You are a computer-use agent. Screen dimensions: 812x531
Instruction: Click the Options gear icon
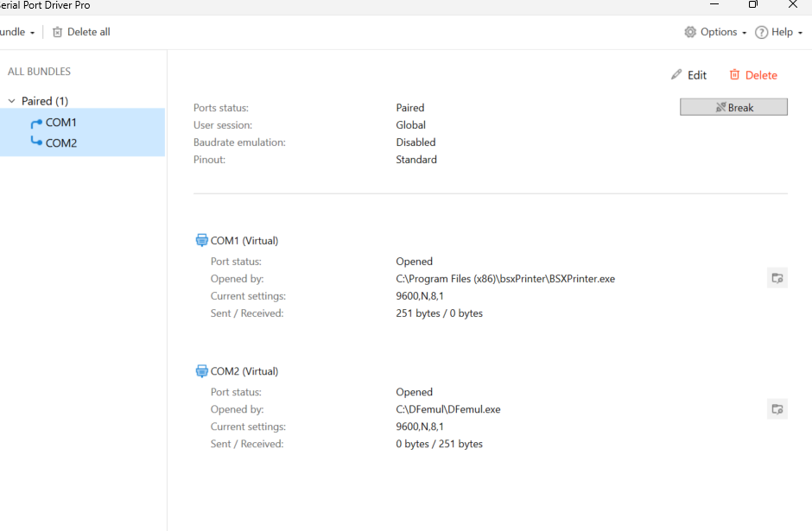pyautogui.click(x=690, y=32)
